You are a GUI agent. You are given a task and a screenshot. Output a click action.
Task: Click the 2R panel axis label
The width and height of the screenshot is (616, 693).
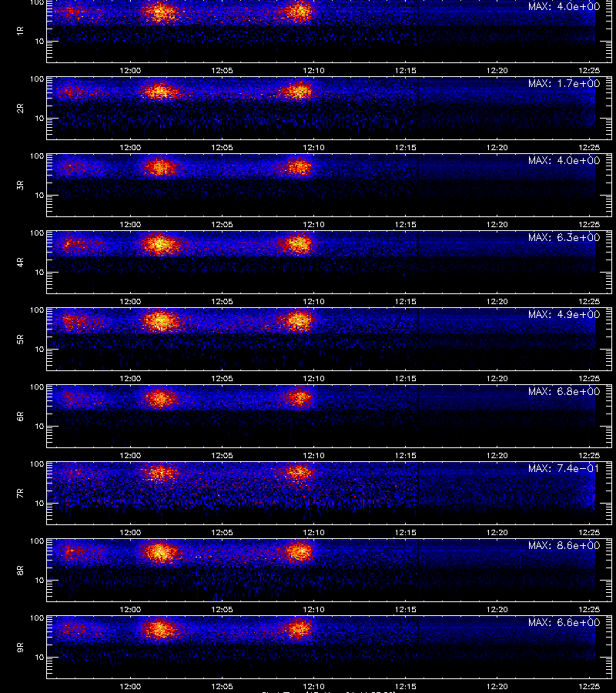click(20, 109)
